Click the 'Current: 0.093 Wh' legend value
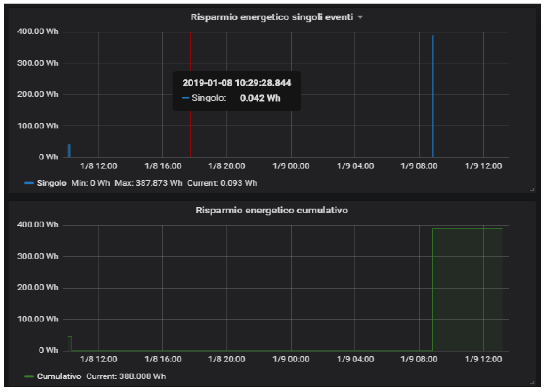544x392 pixels. 222,183
